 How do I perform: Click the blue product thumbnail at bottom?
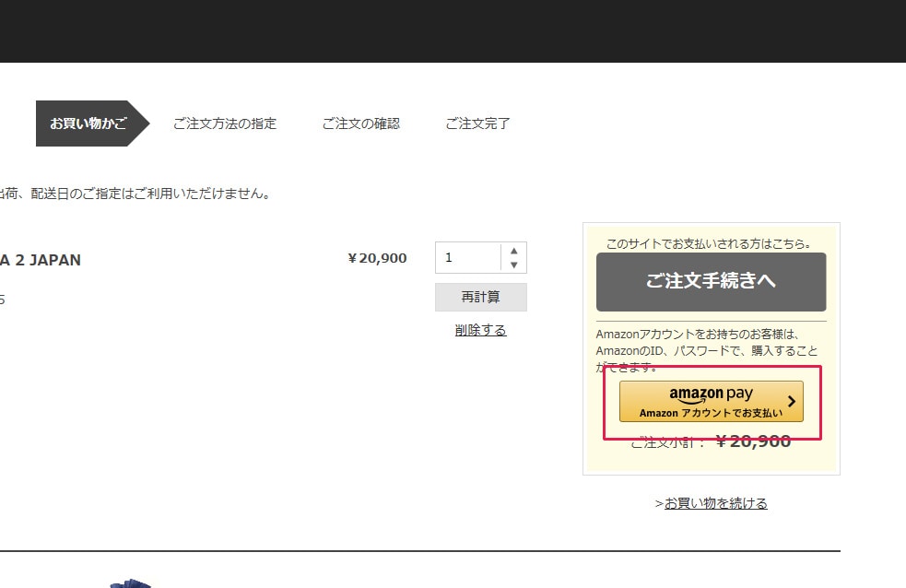point(130,583)
